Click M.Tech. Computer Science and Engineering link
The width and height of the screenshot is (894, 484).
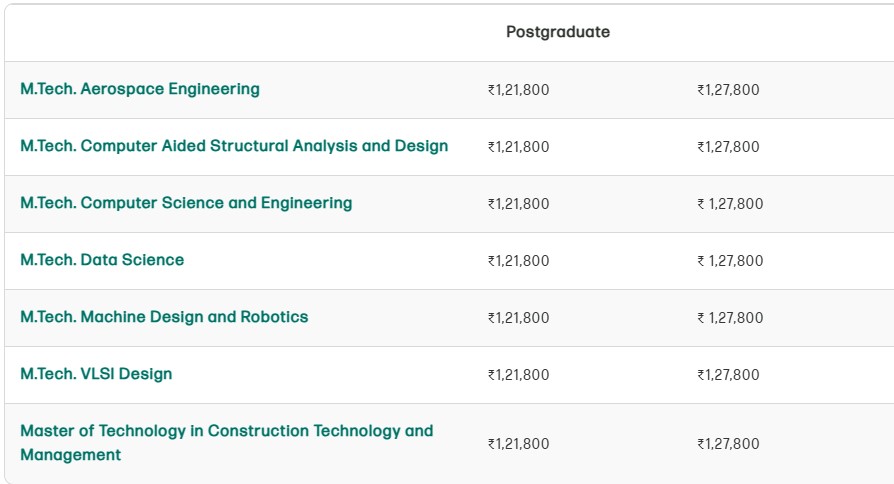pyautogui.click(x=186, y=203)
